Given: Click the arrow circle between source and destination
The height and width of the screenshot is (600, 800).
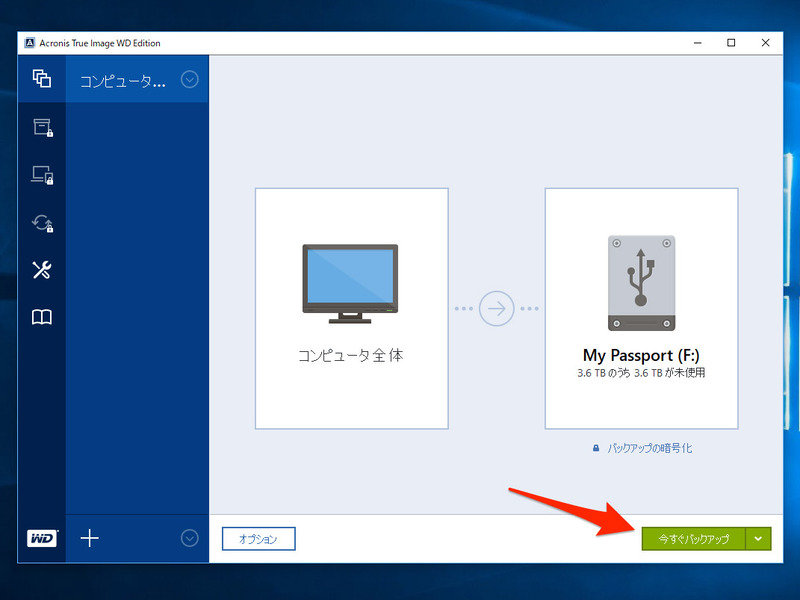Looking at the screenshot, I should coord(496,309).
